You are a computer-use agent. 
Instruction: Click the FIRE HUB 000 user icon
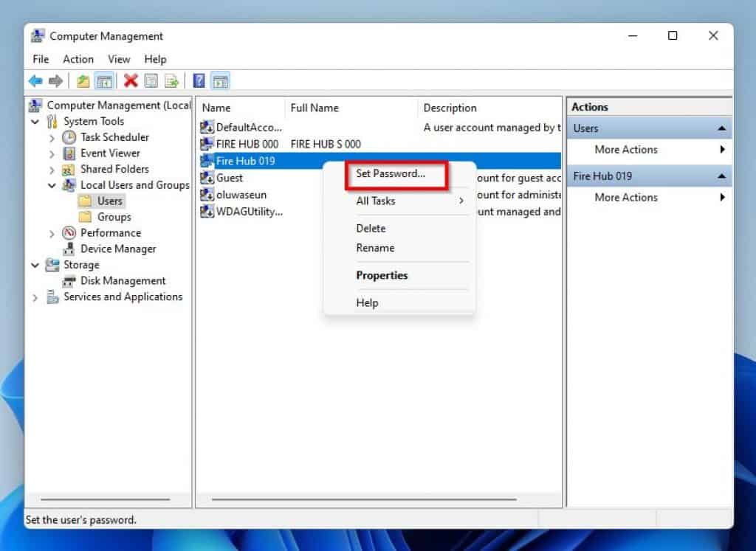(x=207, y=144)
